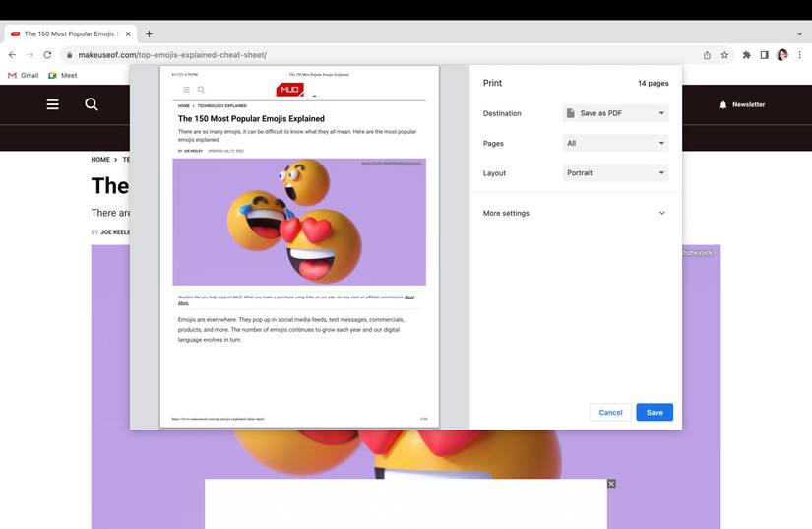Click the 'Destination' label
The image size is (812, 529).
502,113
